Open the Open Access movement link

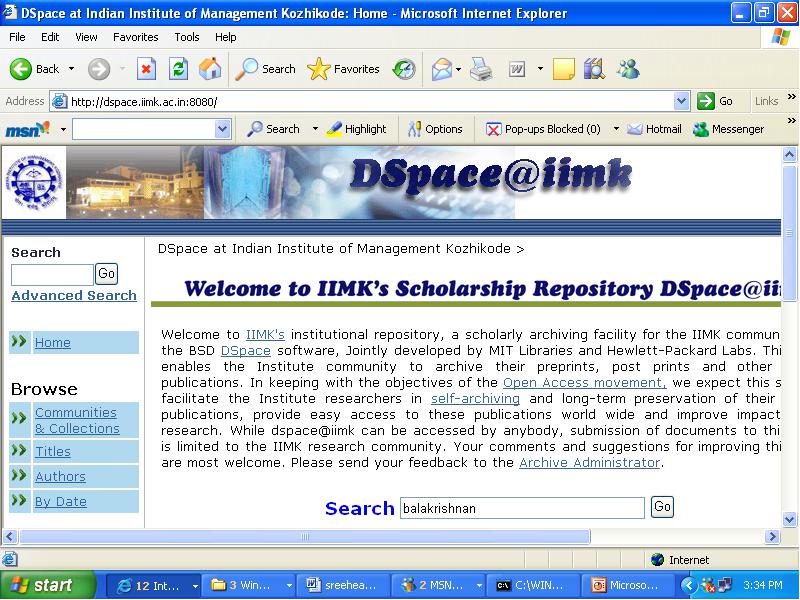pyautogui.click(x=585, y=383)
